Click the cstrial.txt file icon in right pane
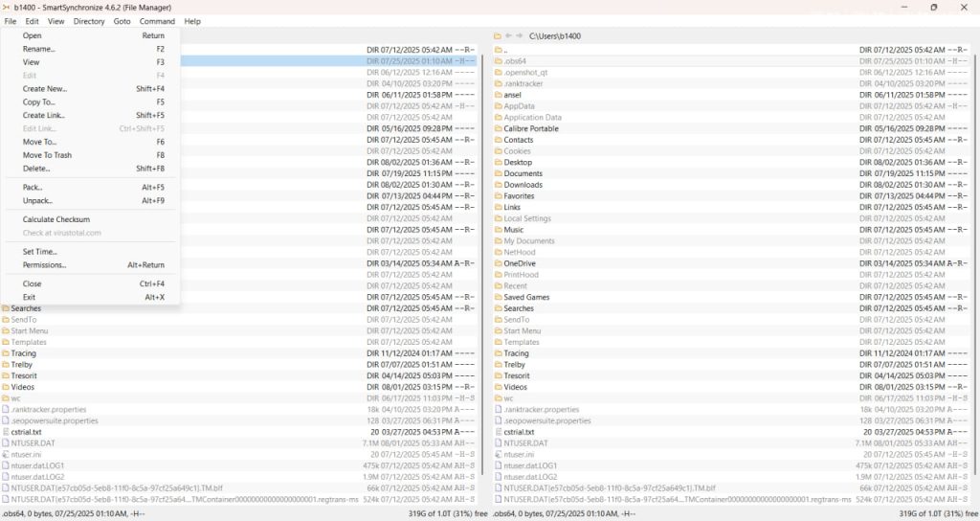Image resolution: width=980 pixels, height=521 pixels. pos(498,432)
